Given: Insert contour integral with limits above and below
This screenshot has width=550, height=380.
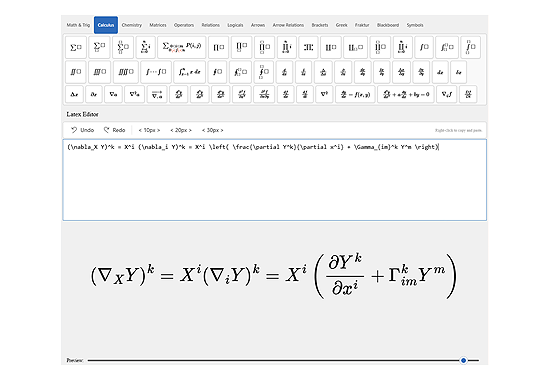Looking at the screenshot, I should coord(264,72).
